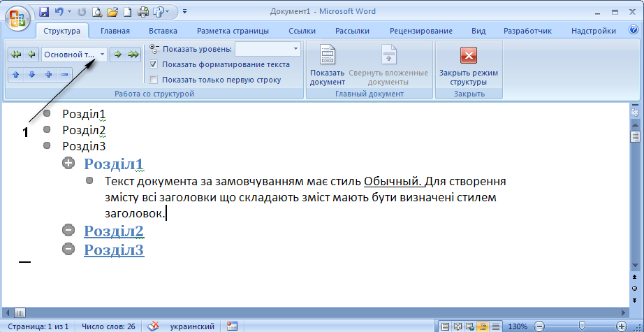
Task: Open 'Вид' ribbon tab
Action: click(478, 31)
